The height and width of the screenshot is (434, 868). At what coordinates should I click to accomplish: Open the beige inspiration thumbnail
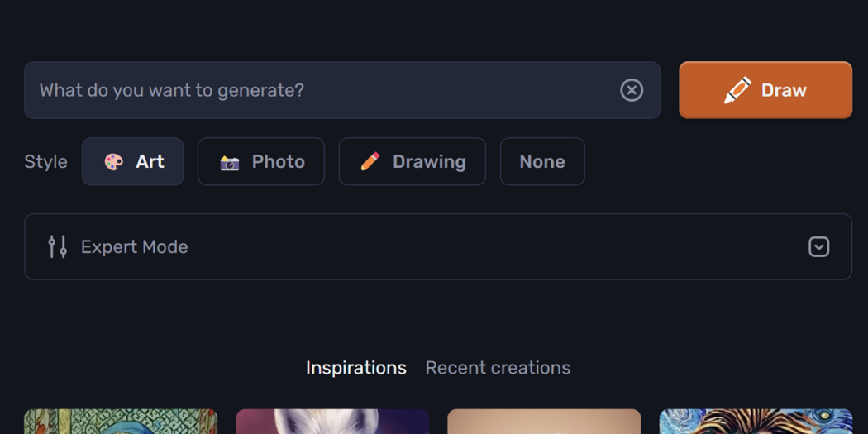[x=544, y=422]
